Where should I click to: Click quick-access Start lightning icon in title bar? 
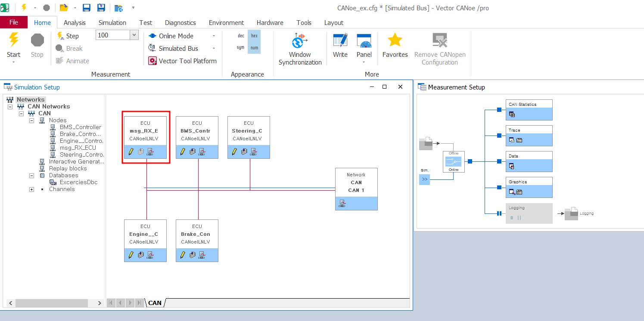(25, 8)
